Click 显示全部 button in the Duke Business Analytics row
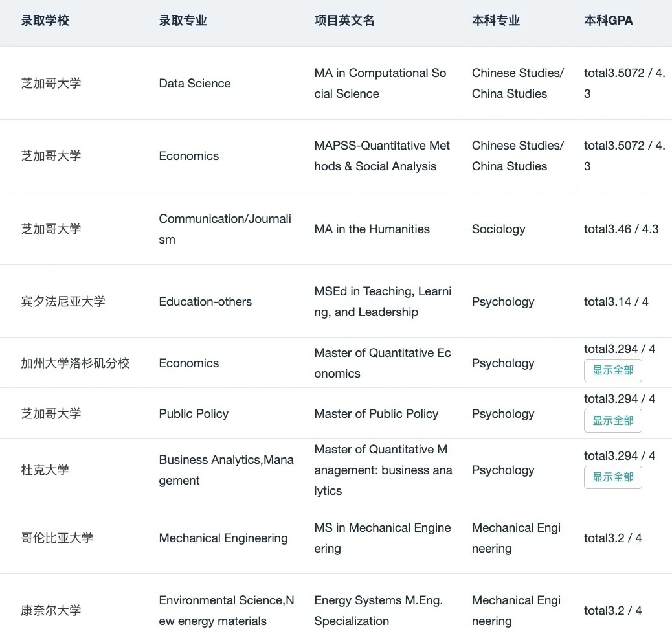672x640 pixels. pyautogui.click(x=613, y=477)
